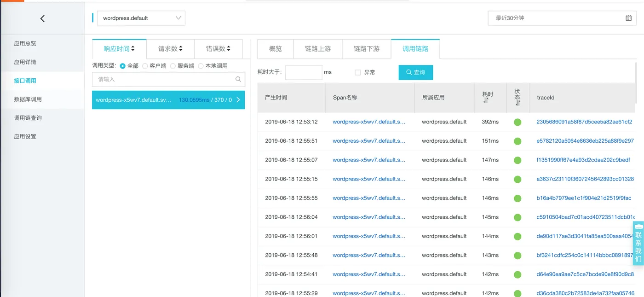The height and width of the screenshot is (297, 644).
Task: Click the 143ms duration cell
Action: [x=490, y=255]
